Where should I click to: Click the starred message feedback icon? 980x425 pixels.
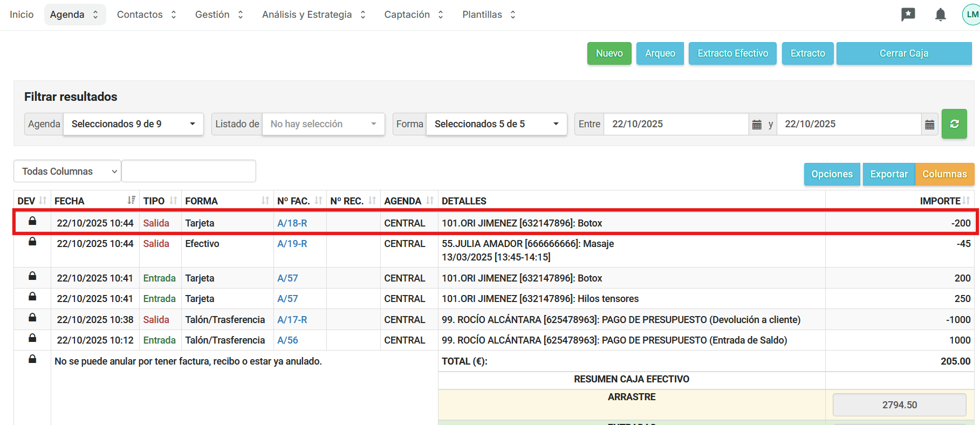[x=908, y=15]
